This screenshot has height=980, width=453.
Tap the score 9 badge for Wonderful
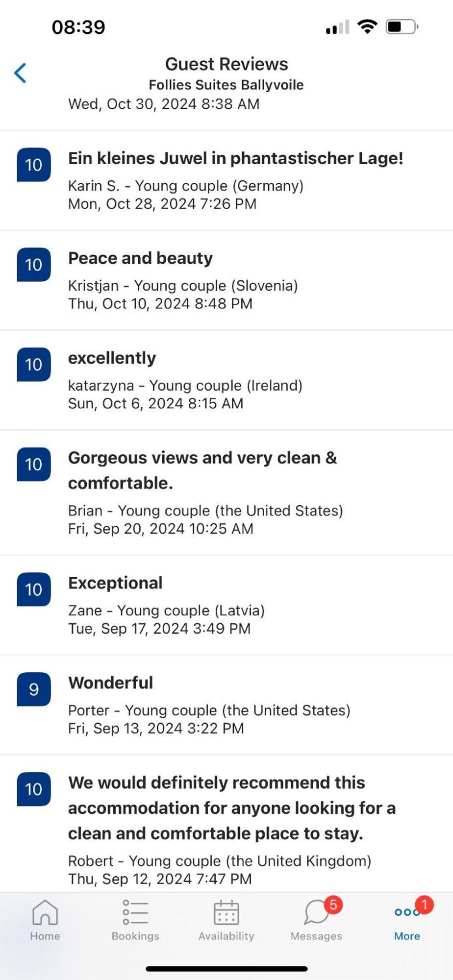point(34,689)
